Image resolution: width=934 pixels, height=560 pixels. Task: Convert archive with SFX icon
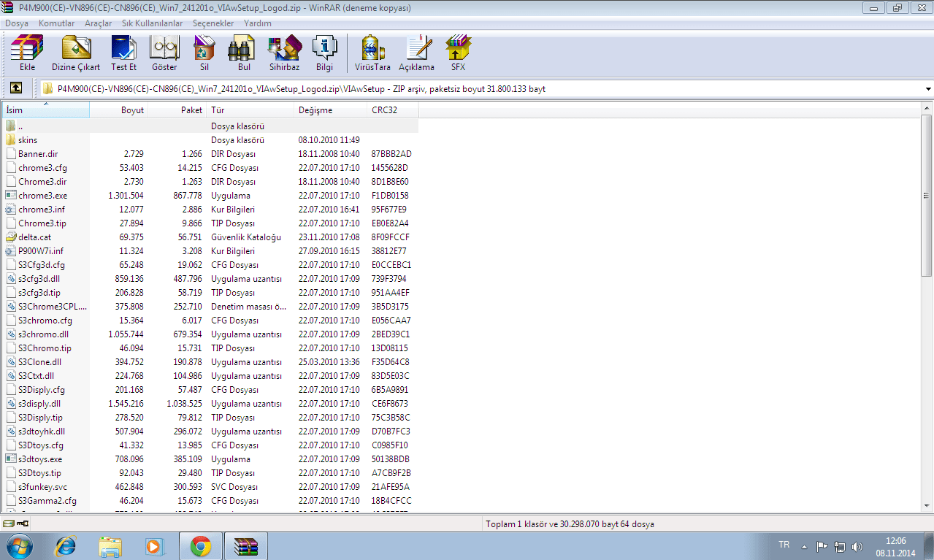[458, 53]
